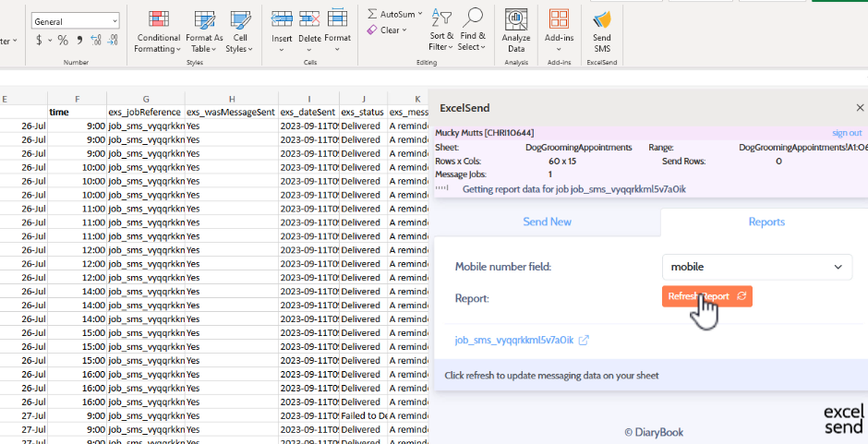Switch to the Send New tab
Viewport: 868px width, 444px height.
click(x=547, y=222)
